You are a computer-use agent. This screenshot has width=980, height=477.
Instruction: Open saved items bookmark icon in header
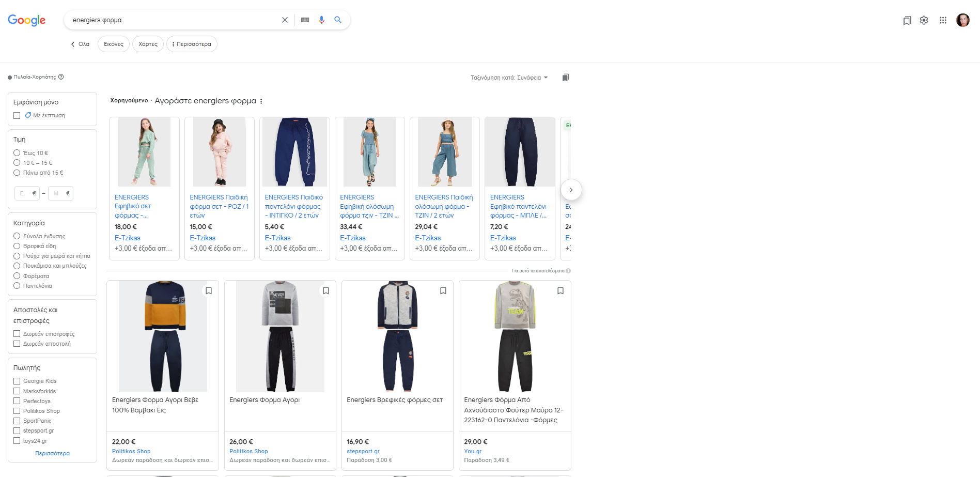pos(907,21)
